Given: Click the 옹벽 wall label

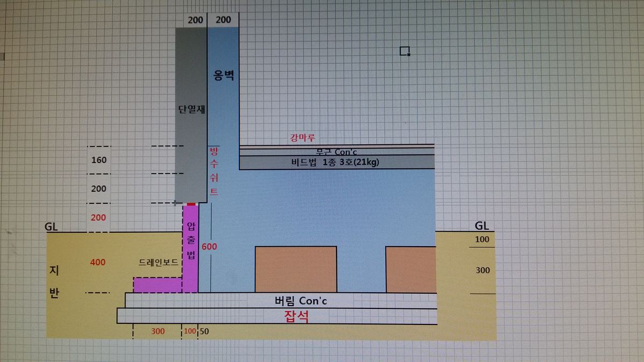Looking at the screenshot, I should click(x=223, y=75).
